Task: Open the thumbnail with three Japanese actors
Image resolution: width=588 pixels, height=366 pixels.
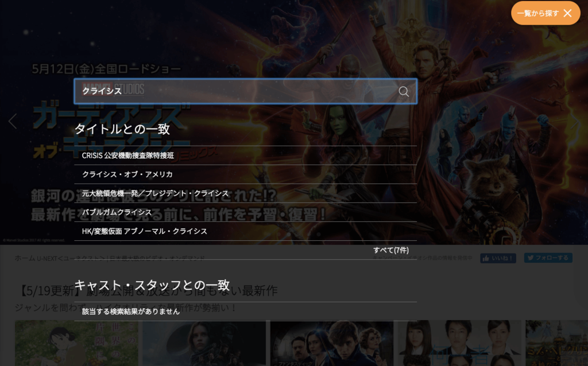Action: click(x=459, y=343)
